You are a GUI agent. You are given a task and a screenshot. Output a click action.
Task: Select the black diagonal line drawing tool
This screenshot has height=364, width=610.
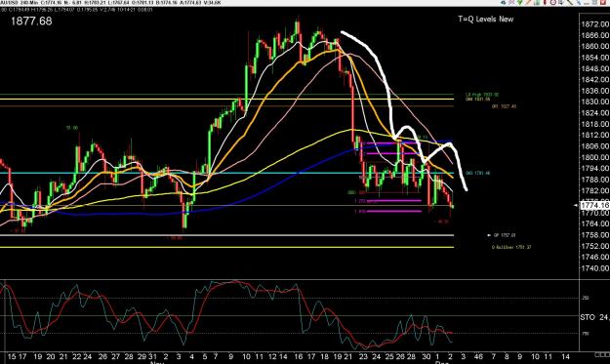570,2
